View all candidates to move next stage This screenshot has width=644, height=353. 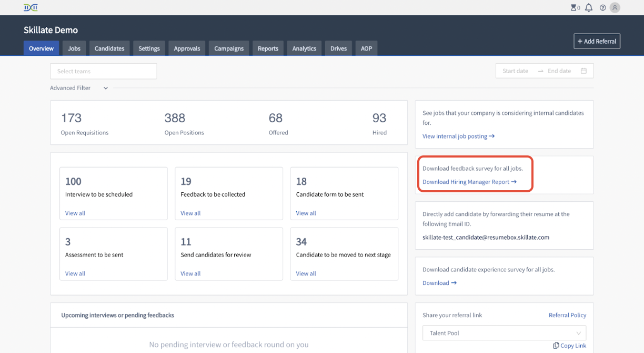click(x=306, y=273)
